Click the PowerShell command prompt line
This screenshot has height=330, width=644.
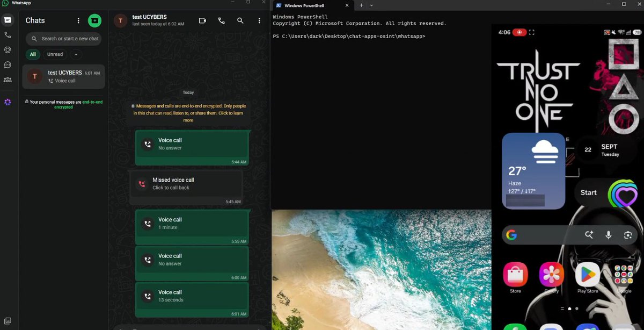pos(349,37)
